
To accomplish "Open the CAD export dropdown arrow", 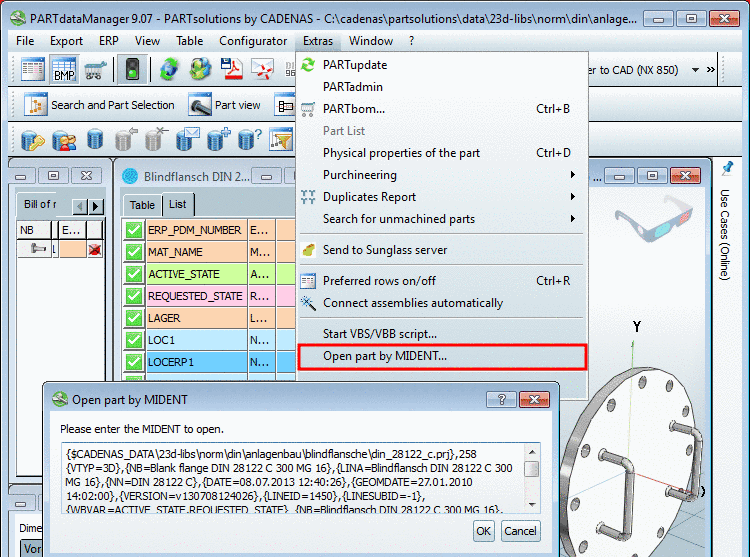I will 695,70.
